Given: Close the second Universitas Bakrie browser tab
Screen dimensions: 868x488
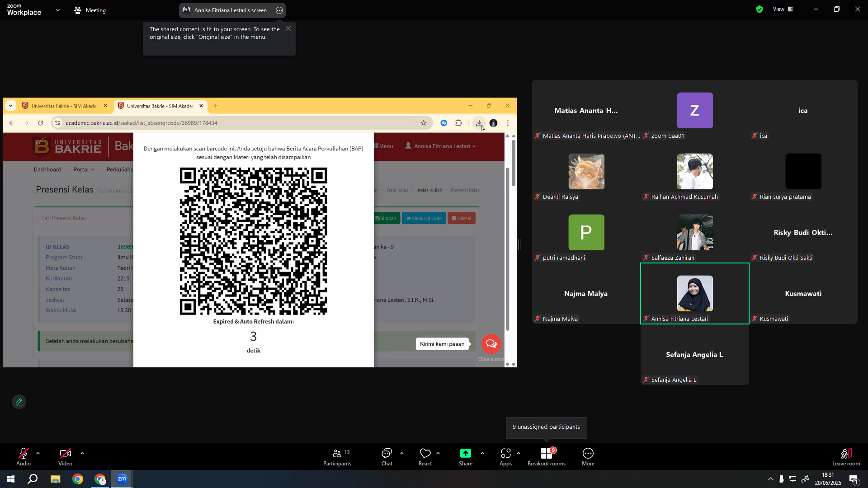Looking at the screenshot, I should pyautogui.click(x=201, y=106).
